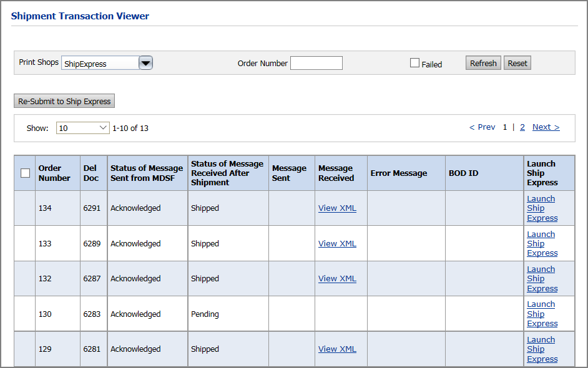Open View XML for order 129

coord(337,349)
